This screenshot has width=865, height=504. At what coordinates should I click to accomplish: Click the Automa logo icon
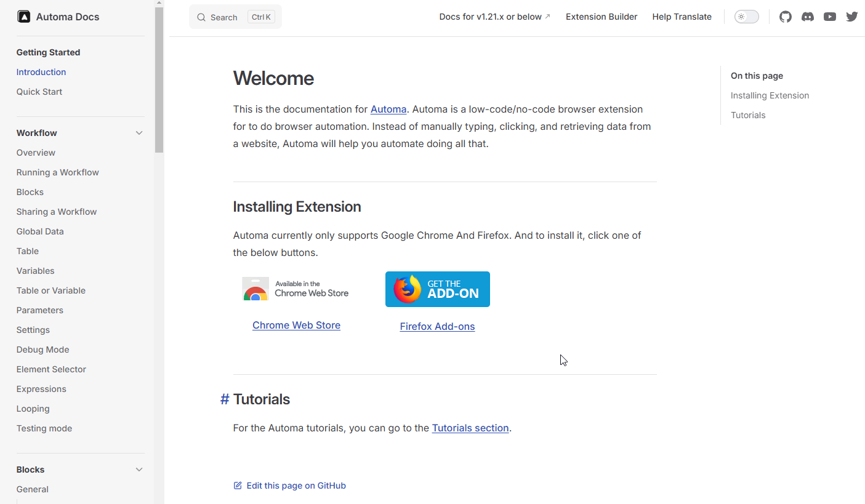(23, 17)
